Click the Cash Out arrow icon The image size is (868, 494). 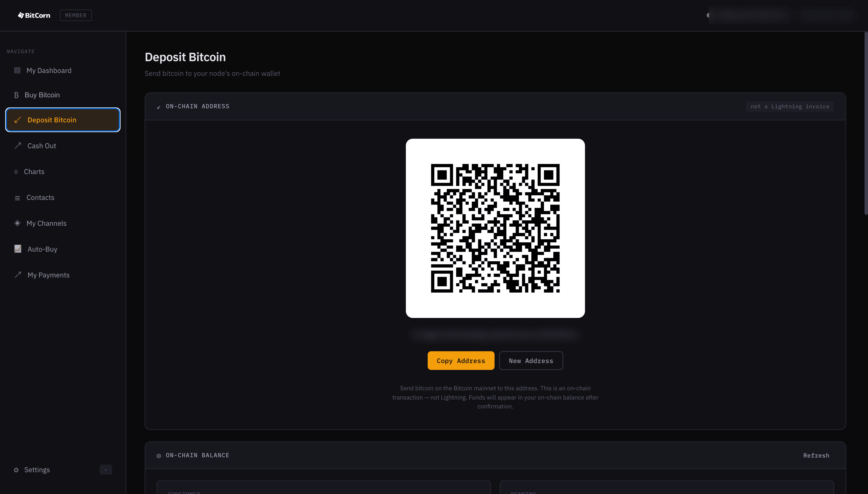(x=18, y=146)
